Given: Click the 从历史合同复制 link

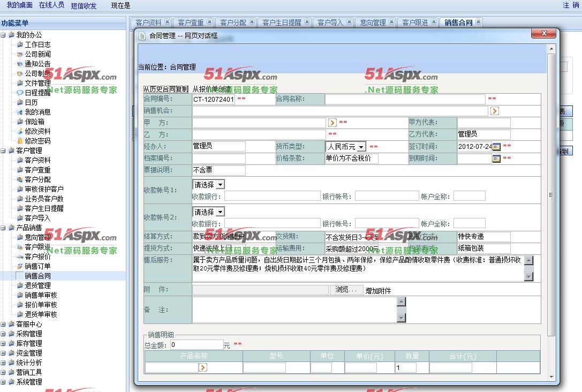Looking at the screenshot, I should (166, 89).
